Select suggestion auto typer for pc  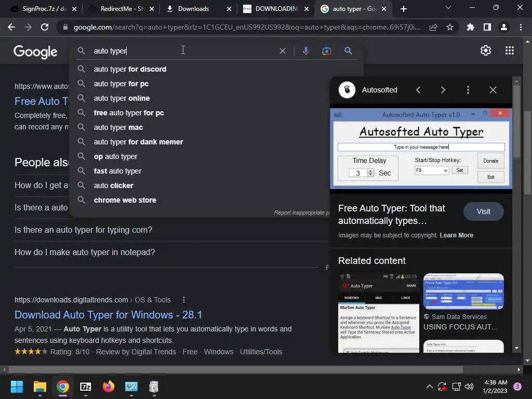(x=199, y=84)
